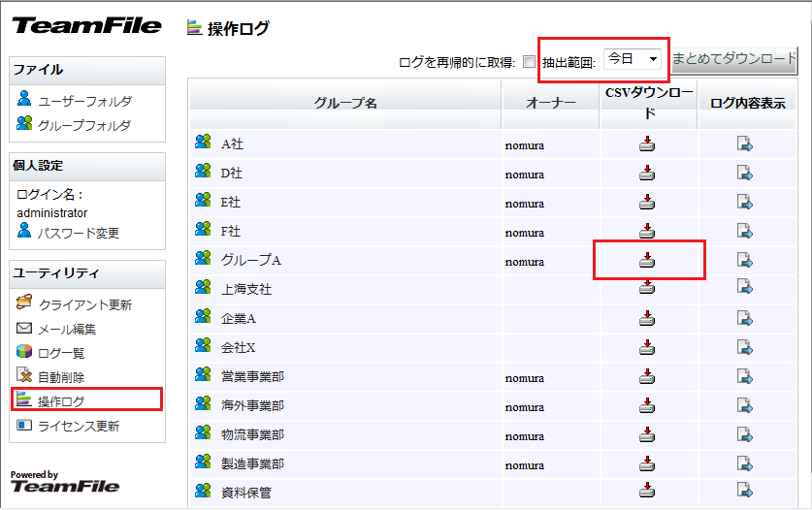Open 自動削除 utility
The width and height of the screenshot is (812, 510).
pos(60,377)
